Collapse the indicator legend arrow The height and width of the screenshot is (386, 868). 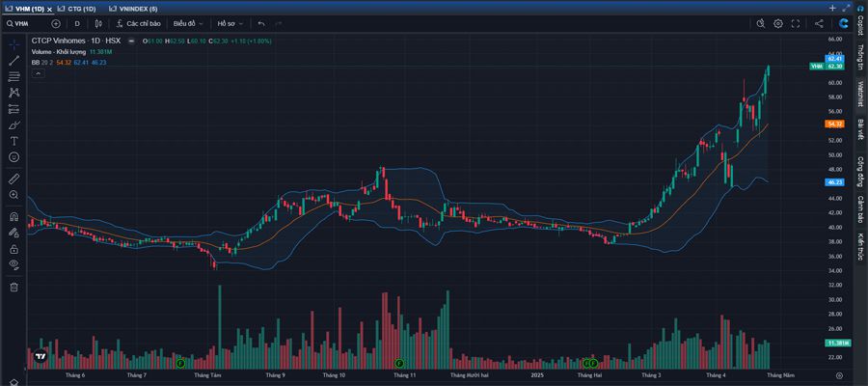point(39,73)
